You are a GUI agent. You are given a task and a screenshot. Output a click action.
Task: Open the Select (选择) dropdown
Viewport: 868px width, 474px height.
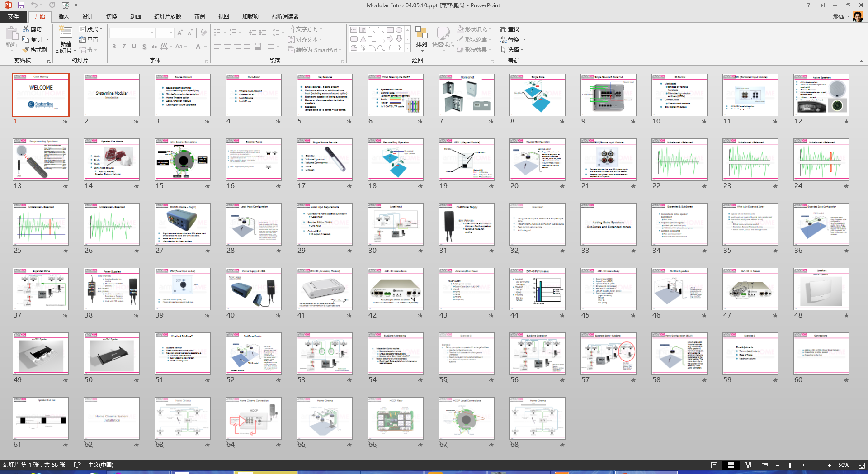[x=513, y=50]
